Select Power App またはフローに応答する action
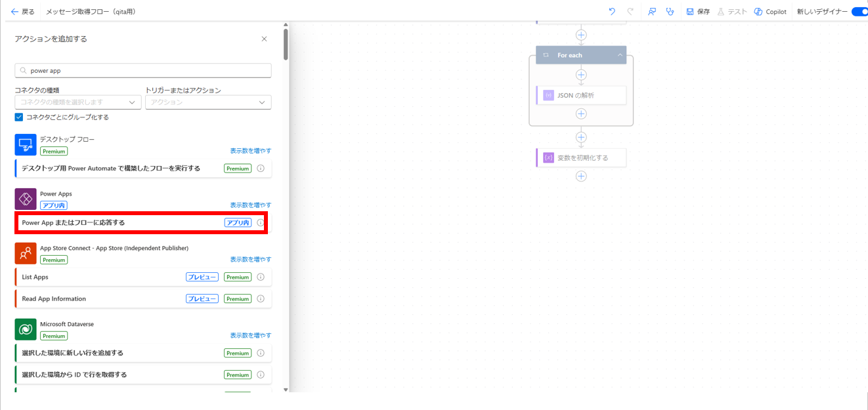The width and height of the screenshot is (868, 410). click(x=143, y=222)
